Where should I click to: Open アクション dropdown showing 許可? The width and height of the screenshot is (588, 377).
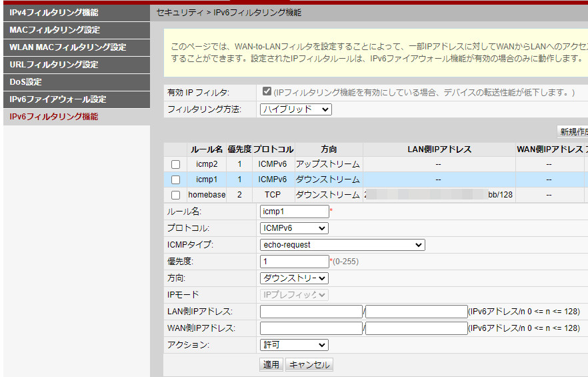coord(294,345)
